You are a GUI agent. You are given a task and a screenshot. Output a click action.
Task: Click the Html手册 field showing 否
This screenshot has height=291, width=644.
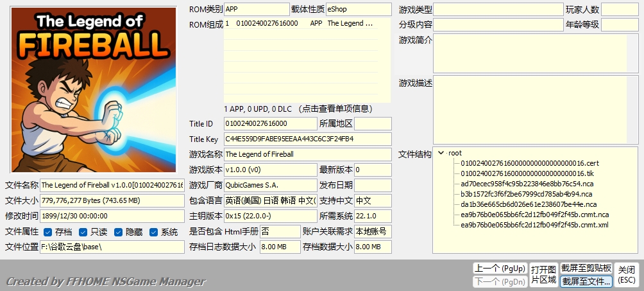click(x=280, y=231)
